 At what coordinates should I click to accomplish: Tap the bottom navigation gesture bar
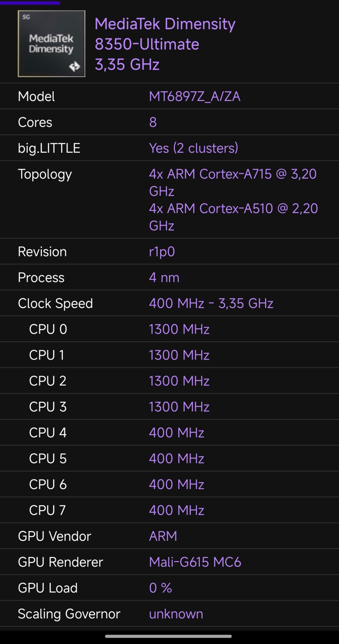(168, 636)
